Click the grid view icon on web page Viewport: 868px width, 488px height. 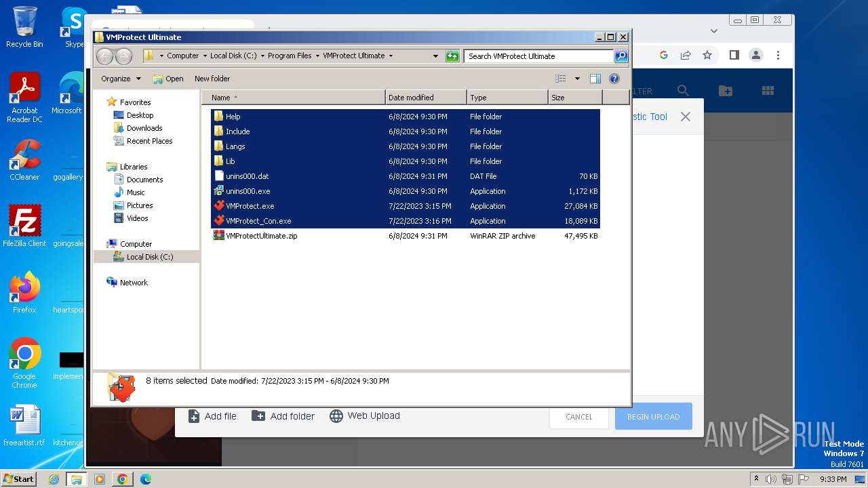(x=768, y=91)
